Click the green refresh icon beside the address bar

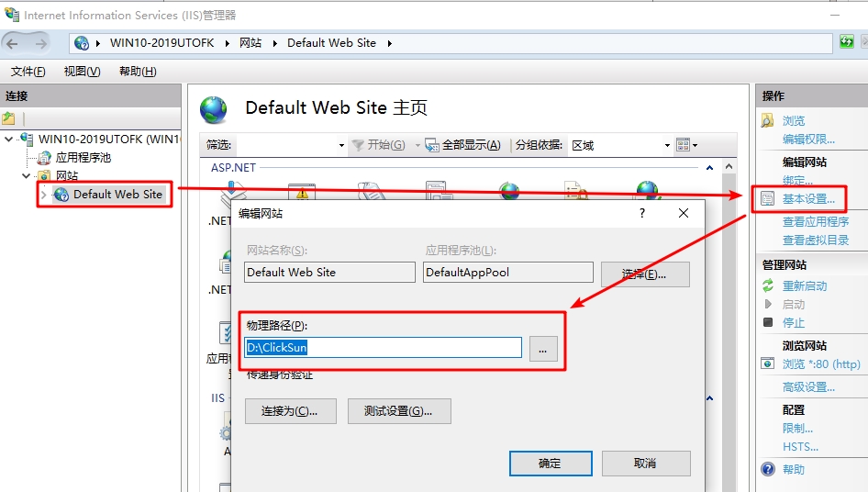click(846, 41)
